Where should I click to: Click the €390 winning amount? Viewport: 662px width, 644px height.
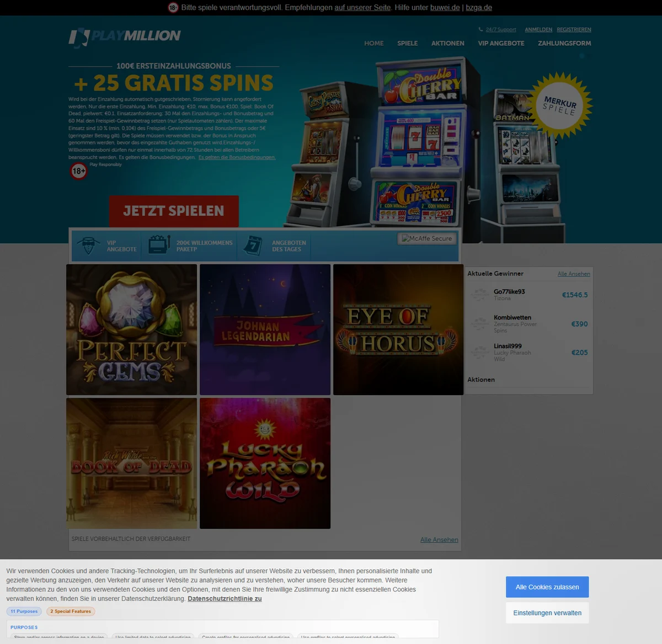(x=579, y=324)
